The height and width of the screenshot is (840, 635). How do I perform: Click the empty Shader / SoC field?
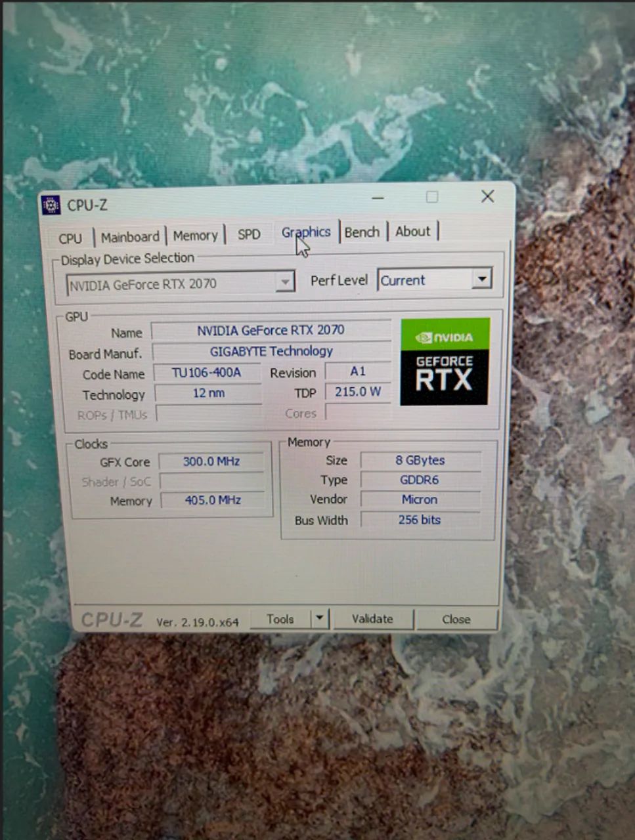click(x=212, y=481)
